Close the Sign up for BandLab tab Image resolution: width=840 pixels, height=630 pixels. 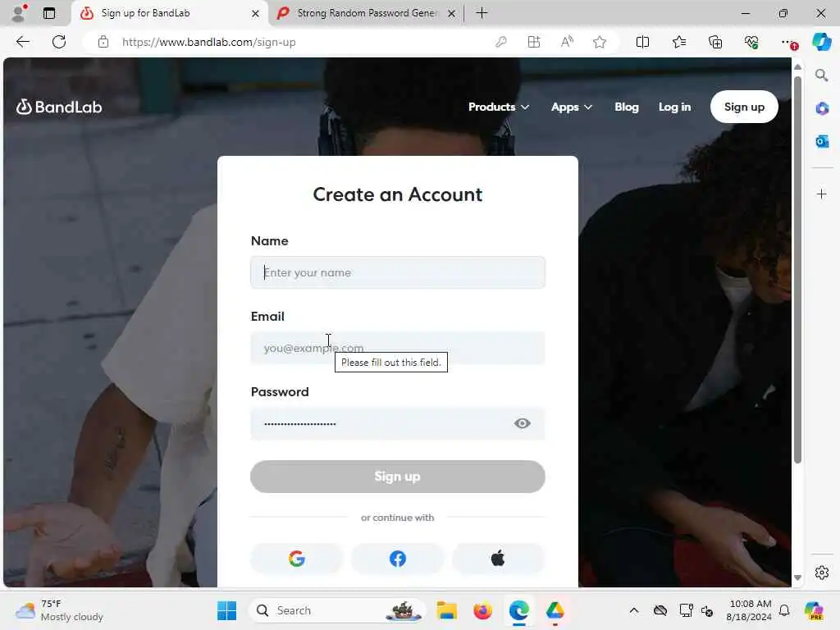(x=256, y=13)
